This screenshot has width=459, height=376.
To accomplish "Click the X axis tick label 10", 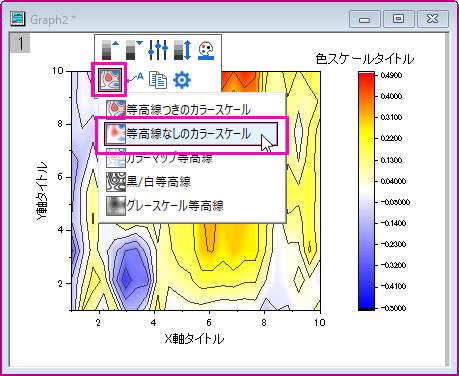I will point(319,323).
